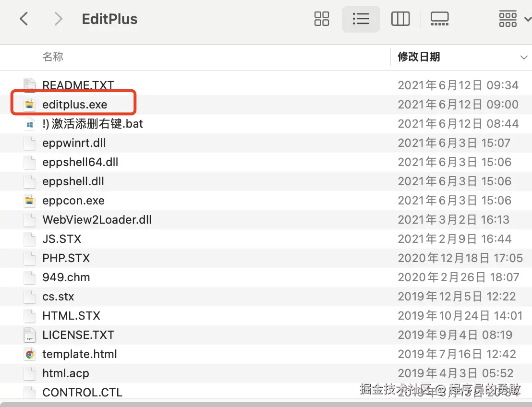Click the editplus.exe application icon
The height and width of the screenshot is (407, 532).
click(30, 105)
